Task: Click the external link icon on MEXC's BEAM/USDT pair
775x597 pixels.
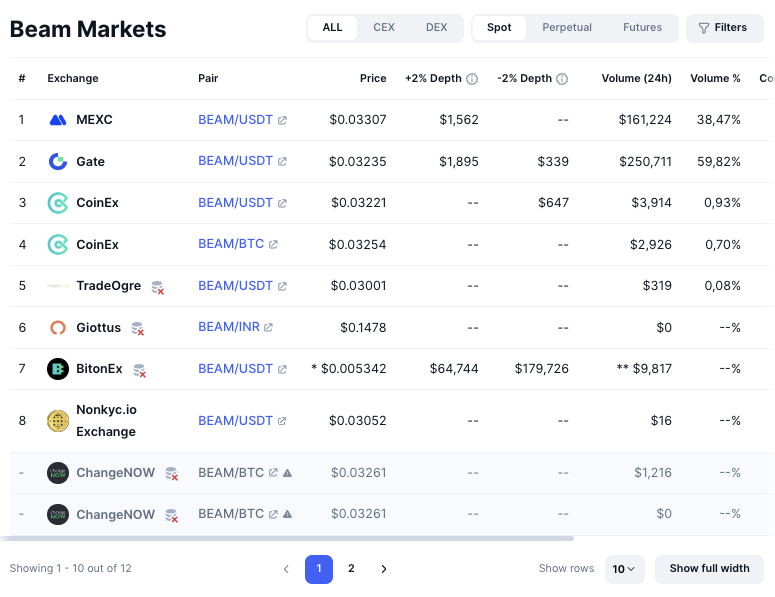Action: click(282, 120)
